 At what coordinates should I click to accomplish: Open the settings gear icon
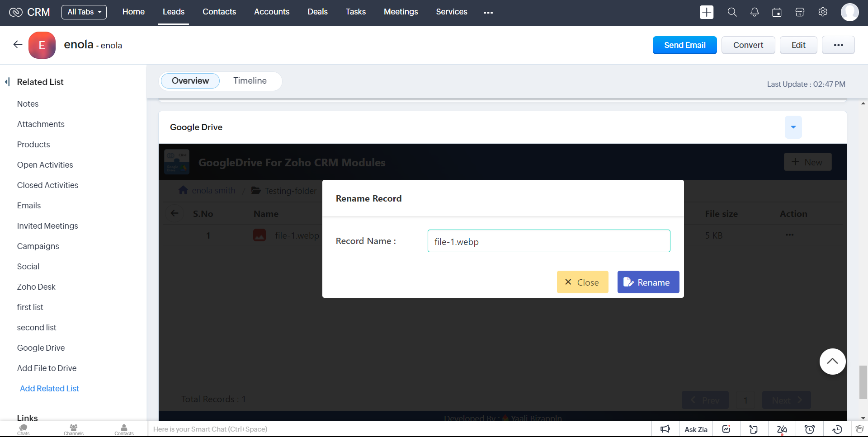click(823, 12)
